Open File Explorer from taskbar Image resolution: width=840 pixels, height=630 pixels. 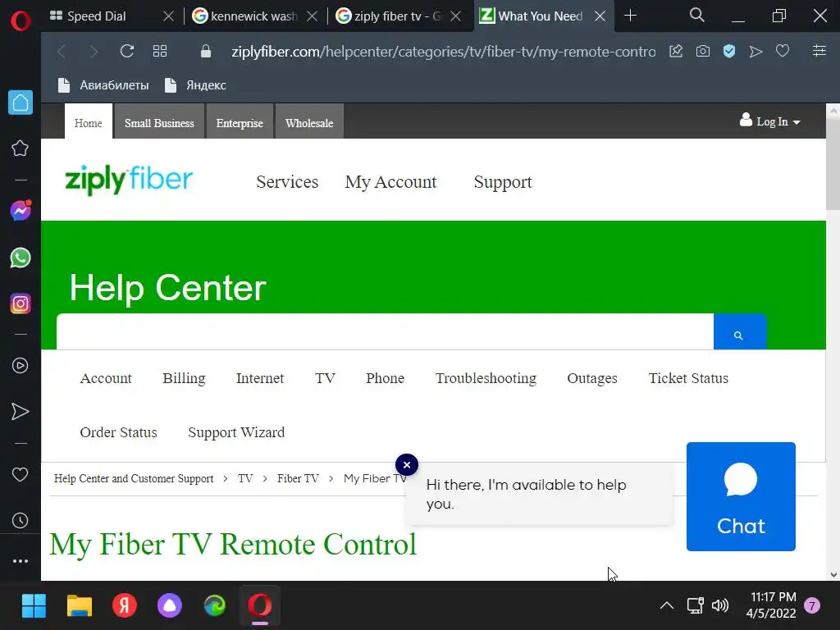pyautogui.click(x=80, y=606)
